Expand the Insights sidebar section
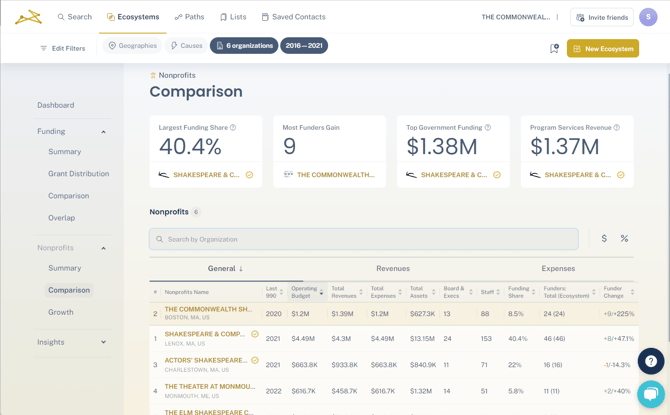The width and height of the screenshot is (670, 415). 103,342
